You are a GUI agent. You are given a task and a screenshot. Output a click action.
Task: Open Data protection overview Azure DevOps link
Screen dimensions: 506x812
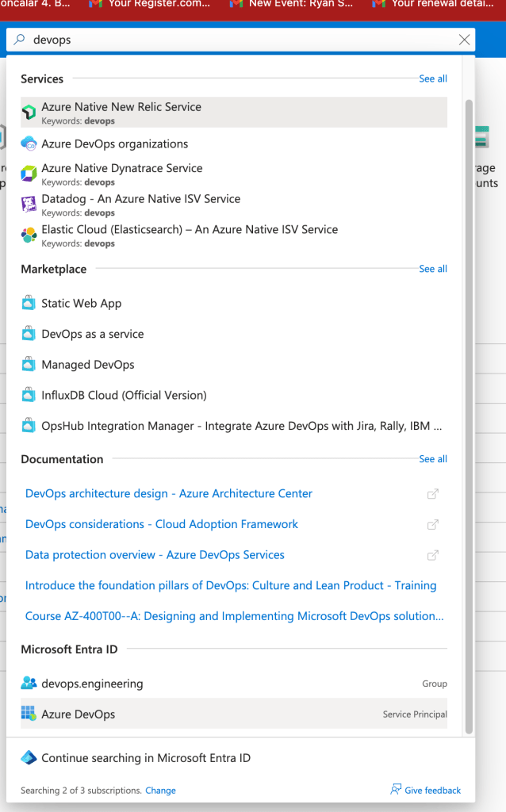point(155,554)
